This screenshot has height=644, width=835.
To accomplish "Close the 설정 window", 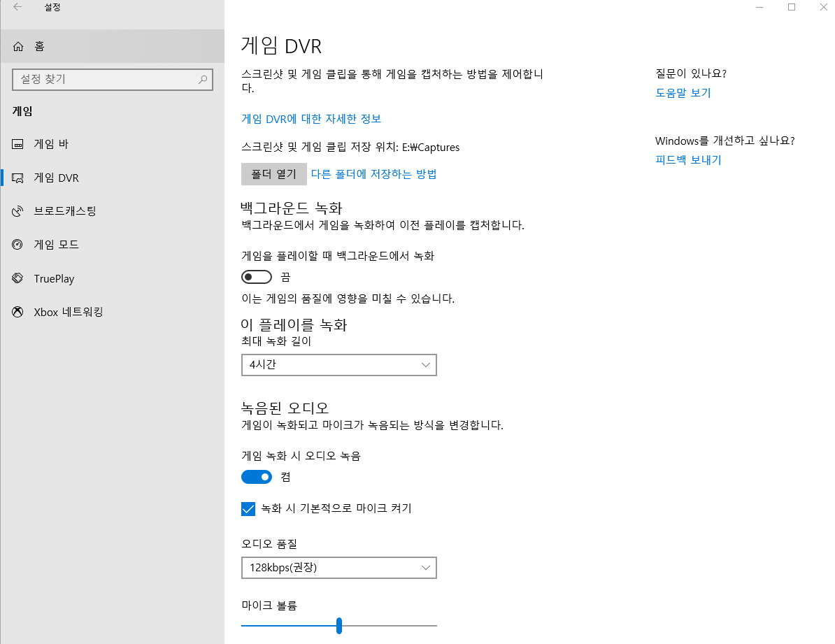I will (822, 8).
